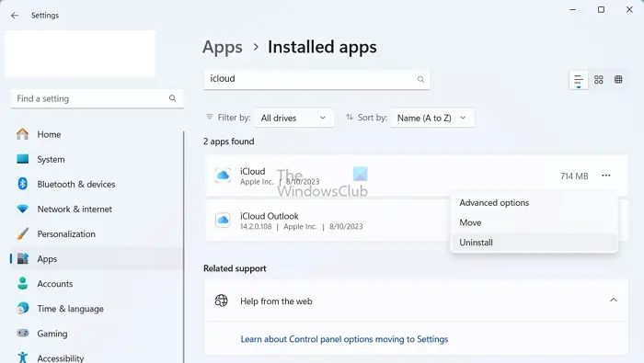Choose Move from the context menu
This screenshot has height=363, width=644.
[534, 222]
